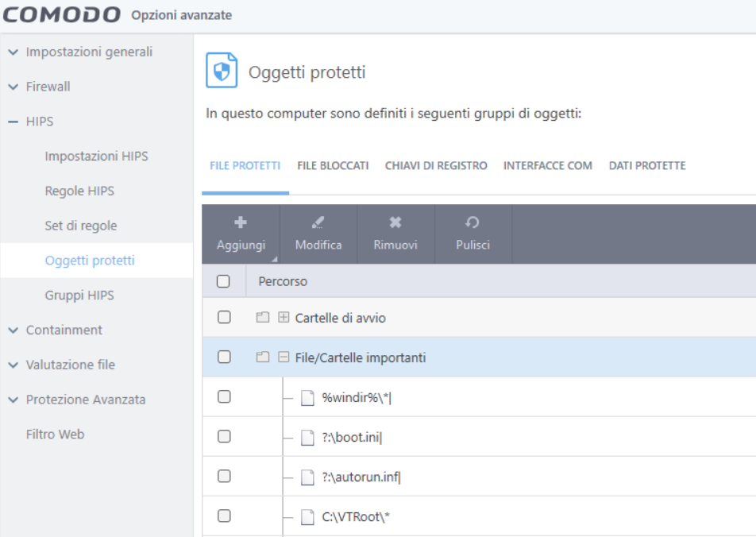Viewport: 756px width, 537px height.
Task: Click the Modifica pencil icon
Action: coord(318,223)
